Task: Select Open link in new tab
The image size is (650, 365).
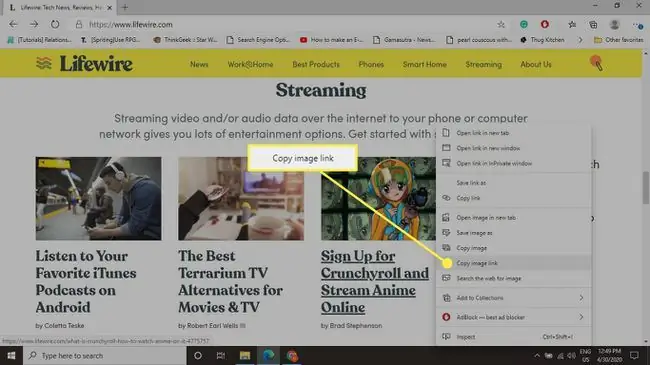Action: pyautogui.click(x=514, y=133)
